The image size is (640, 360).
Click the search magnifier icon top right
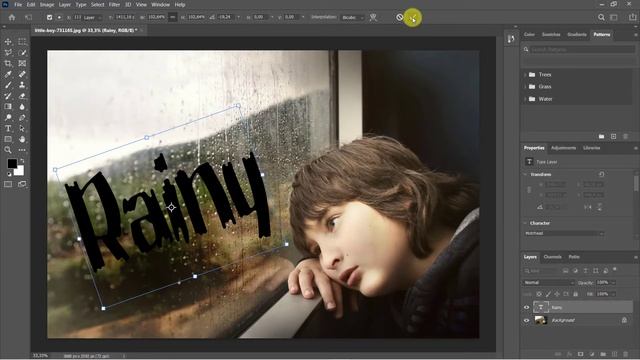pos(601,18)
